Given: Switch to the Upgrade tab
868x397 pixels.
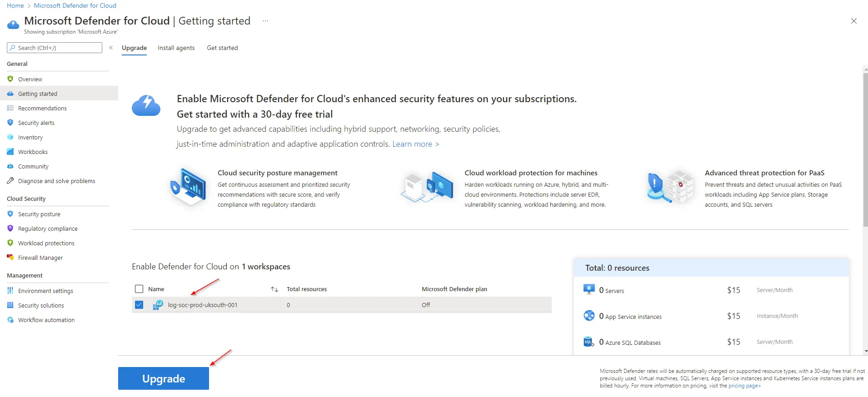Looking at the screenshot, I should [134, 48].
